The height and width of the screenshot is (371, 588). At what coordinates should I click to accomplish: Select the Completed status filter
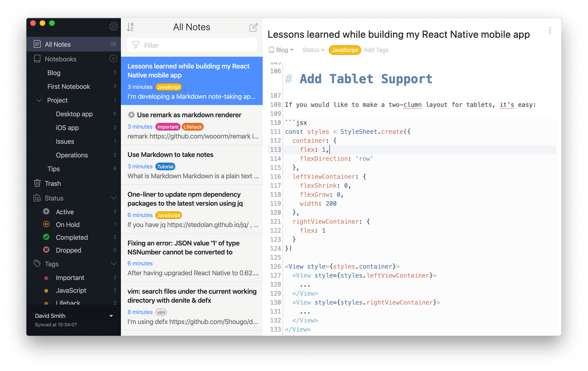[72, 237]
